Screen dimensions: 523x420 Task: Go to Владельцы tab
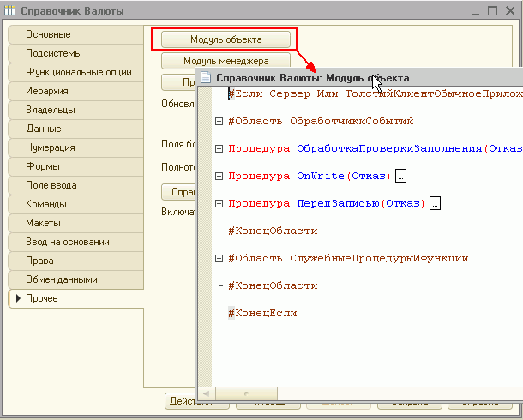tap(76, 110)
